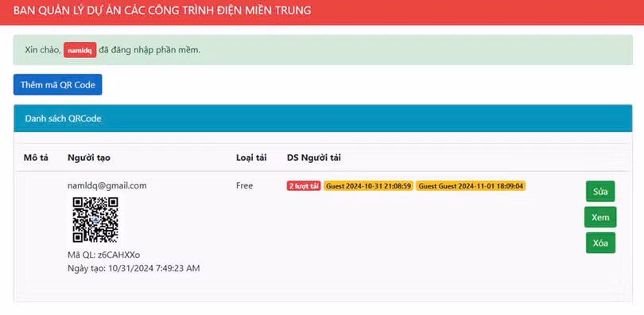Click the Người tạo column header
The image size is (644, 315).
click(x=89, y=157)
